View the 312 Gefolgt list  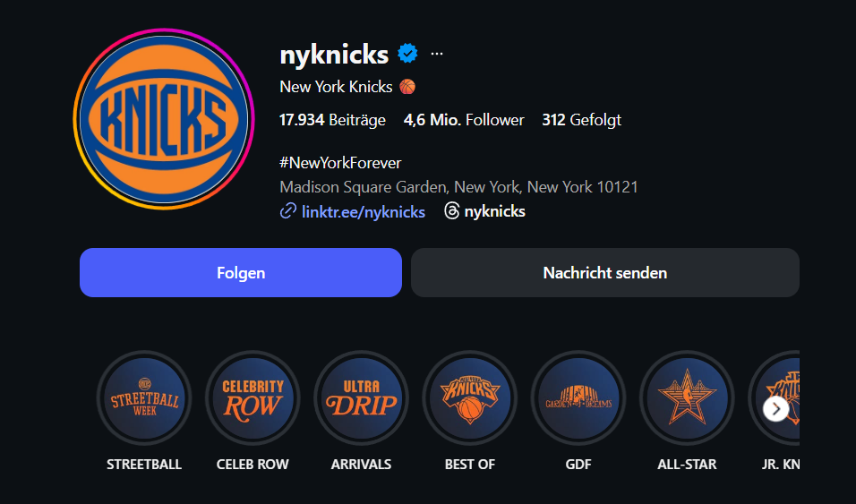click(581, 120)
